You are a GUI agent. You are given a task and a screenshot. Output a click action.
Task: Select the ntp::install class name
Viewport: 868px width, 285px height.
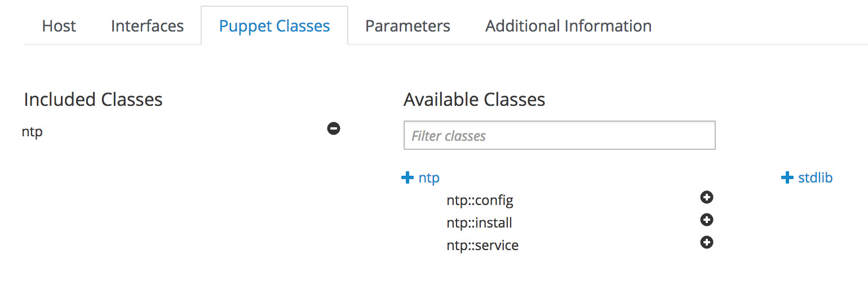pyautogui.click(x=479, y=222)
